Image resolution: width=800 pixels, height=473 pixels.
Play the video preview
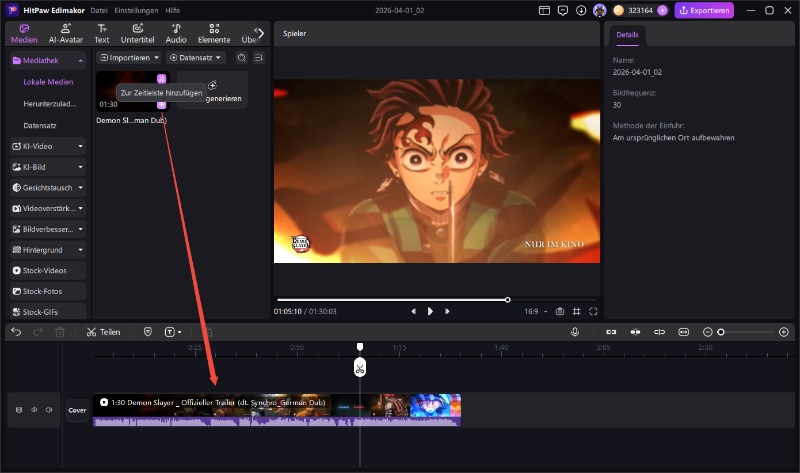click(430, 311)
